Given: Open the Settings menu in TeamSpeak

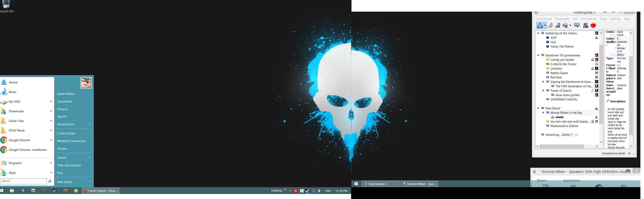Looking at the screenshot, I should [x=615, y=19].
